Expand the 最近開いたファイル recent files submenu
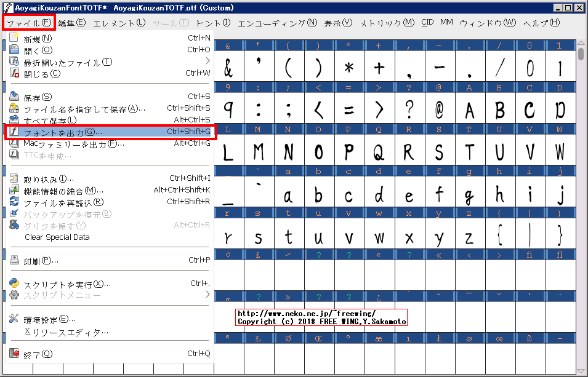 coord(207,60)
